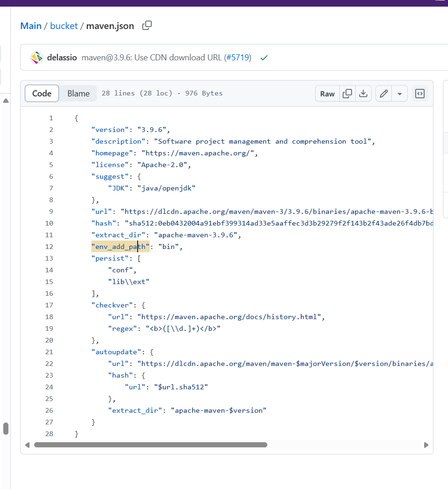Screen dimensions: 448x489
Task: Click the "conf" entry on line 14
Action: [120, 270]
